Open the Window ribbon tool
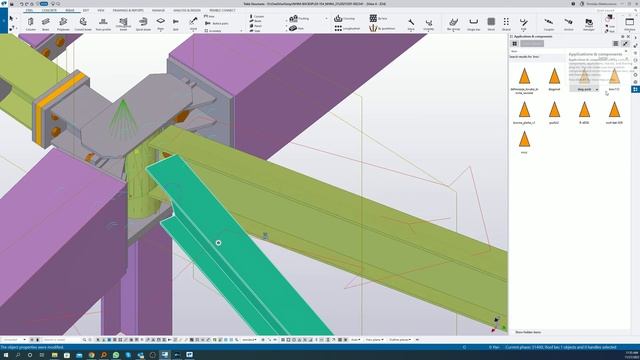The width and height of the screenshot is (640, 360). [629, 24]
